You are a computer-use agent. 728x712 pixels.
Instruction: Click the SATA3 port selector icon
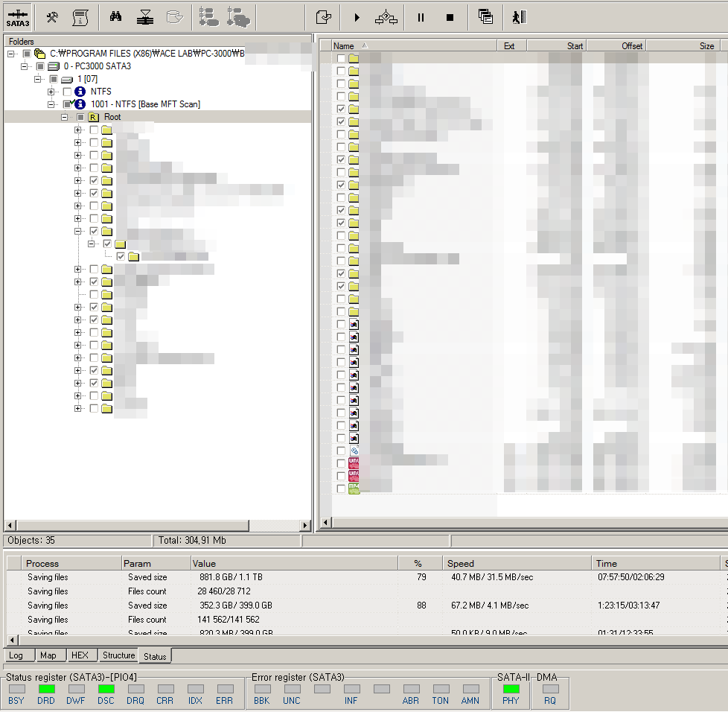[18, 18]
